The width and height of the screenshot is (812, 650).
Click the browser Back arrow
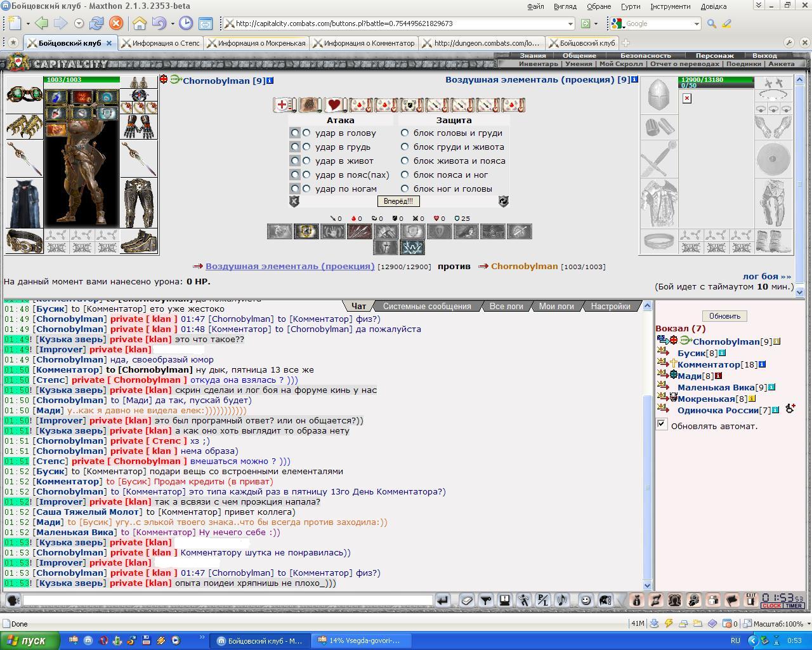[41, 23]
